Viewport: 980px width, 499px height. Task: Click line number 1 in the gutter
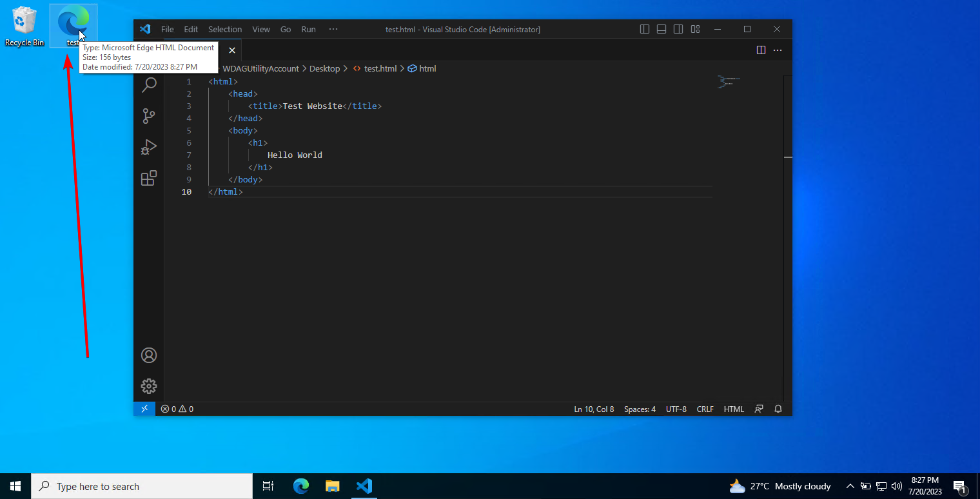click(x=189, y=82)
